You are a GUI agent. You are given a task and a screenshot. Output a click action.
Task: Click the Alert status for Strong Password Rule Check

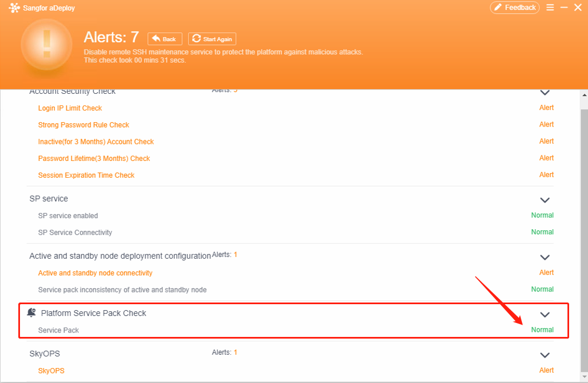pyautogui.click(x=546, y=124)
